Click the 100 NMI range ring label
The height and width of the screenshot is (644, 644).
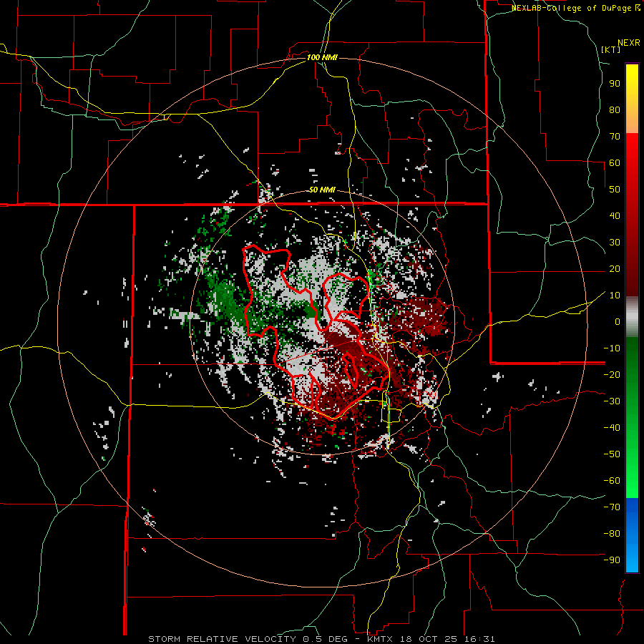[x=322, y=57]
